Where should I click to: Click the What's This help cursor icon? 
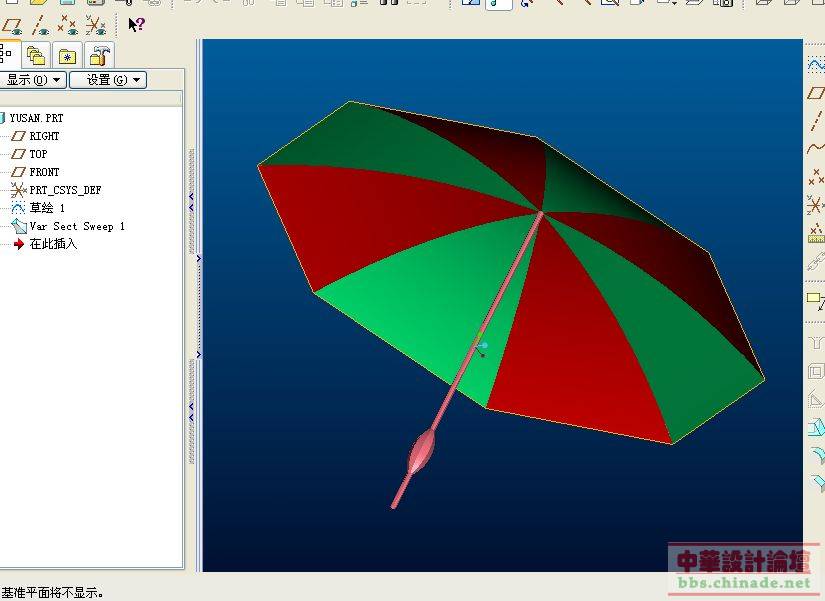coord(136,24)
